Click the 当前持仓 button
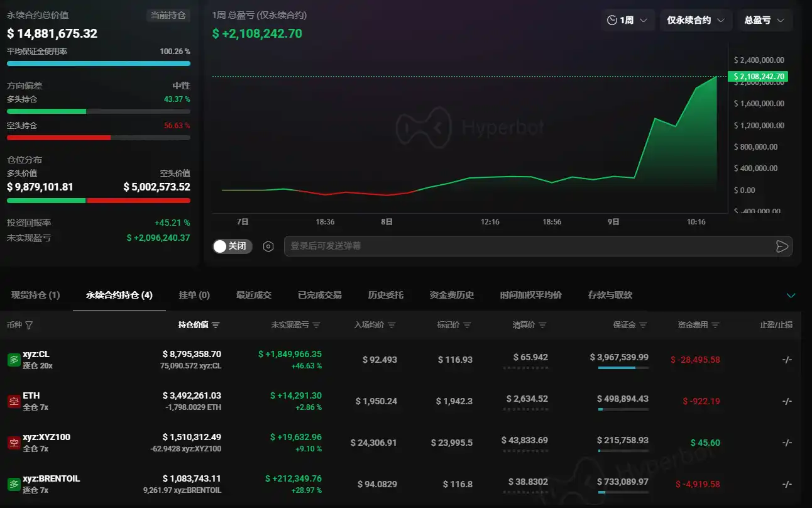 168,15
